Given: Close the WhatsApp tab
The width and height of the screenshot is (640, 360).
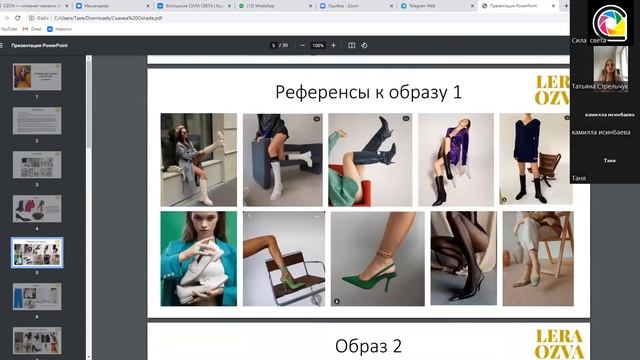Looking at the screenshot, I should [x=310, y=6].
